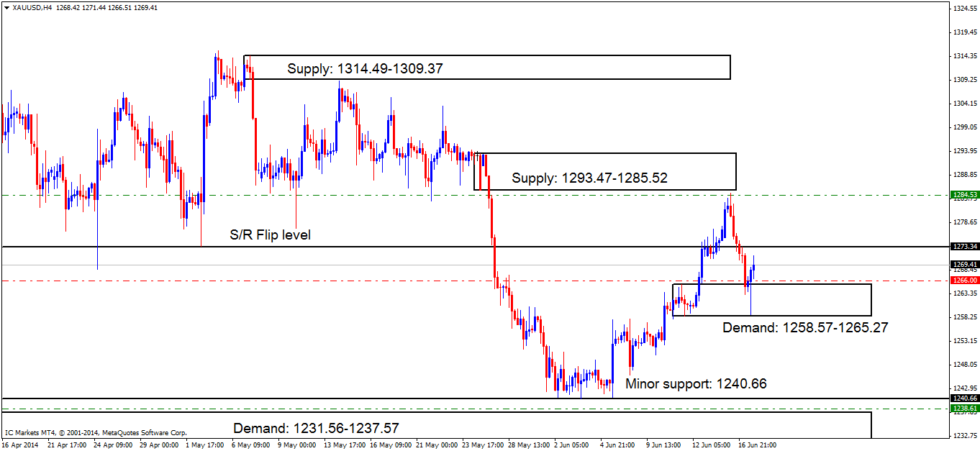The image size is (980, 451).
Task: Click the '16 Apr 2014' date on time axis
Action: [20, 445]
